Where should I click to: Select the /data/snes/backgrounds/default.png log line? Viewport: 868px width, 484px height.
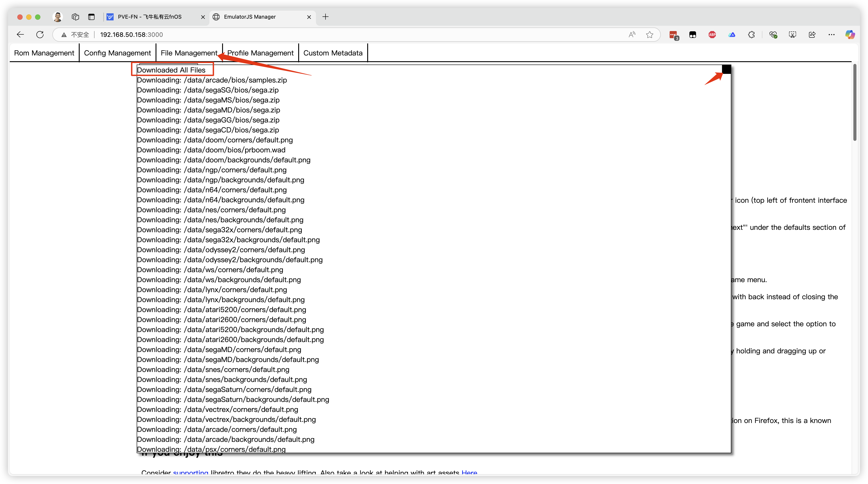pos(222,380)
